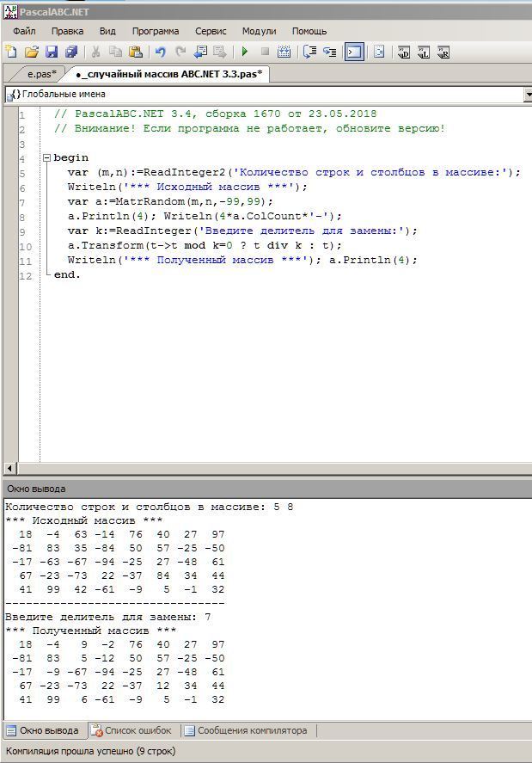Click 'ReadInteger2' in line 5
This screenshot has width=532, height=763.
pos(184,172)
